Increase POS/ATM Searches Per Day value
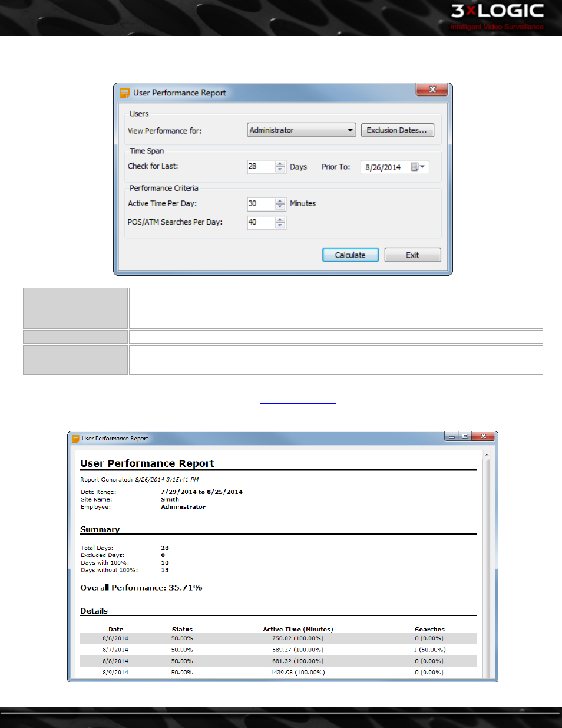Image resolution: width=562 pixels, height=728 pixels. 280,219
